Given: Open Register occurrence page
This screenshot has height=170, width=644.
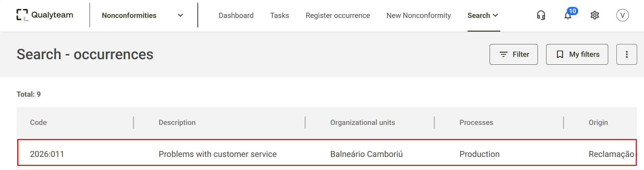Looking at the screenshot, I should coord(338,15).
